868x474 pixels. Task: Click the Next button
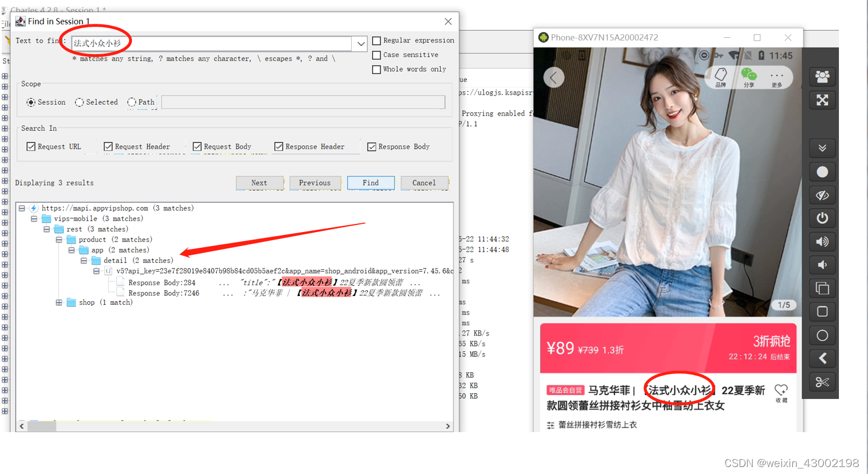click(259, 183)
